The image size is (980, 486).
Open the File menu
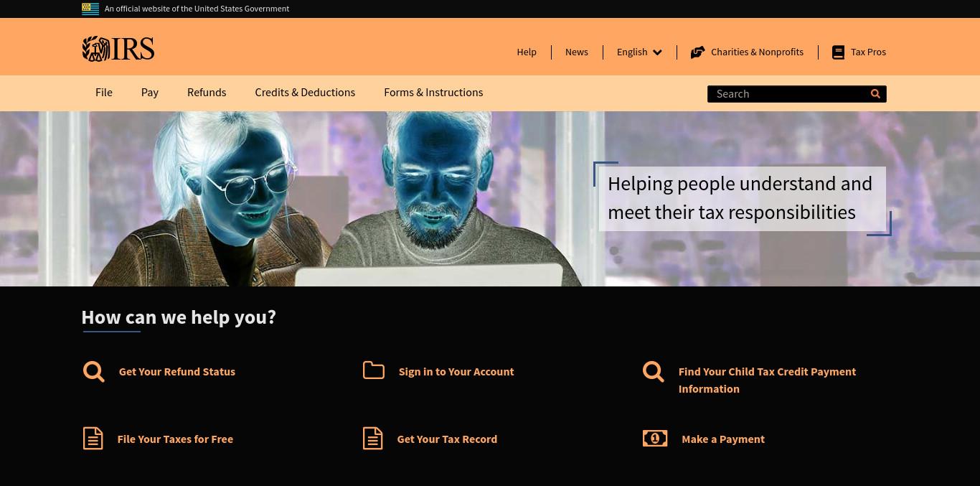[104, 93]
